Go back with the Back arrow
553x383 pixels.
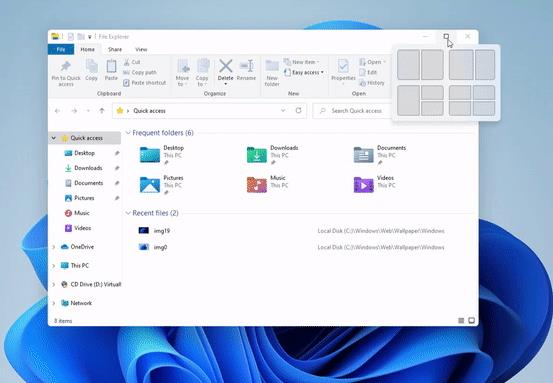pyautogui.click(x=57, y=111)
